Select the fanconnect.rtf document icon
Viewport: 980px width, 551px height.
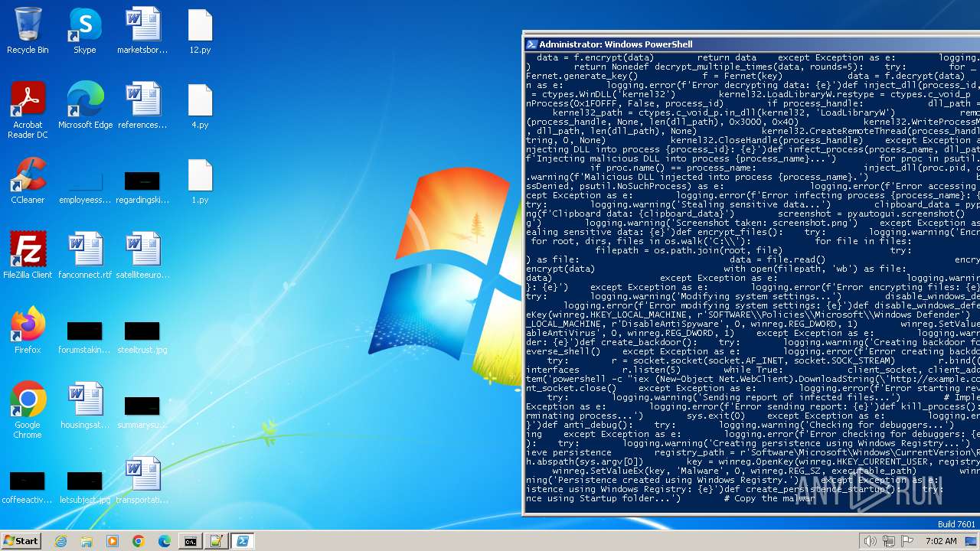point(85,256)
